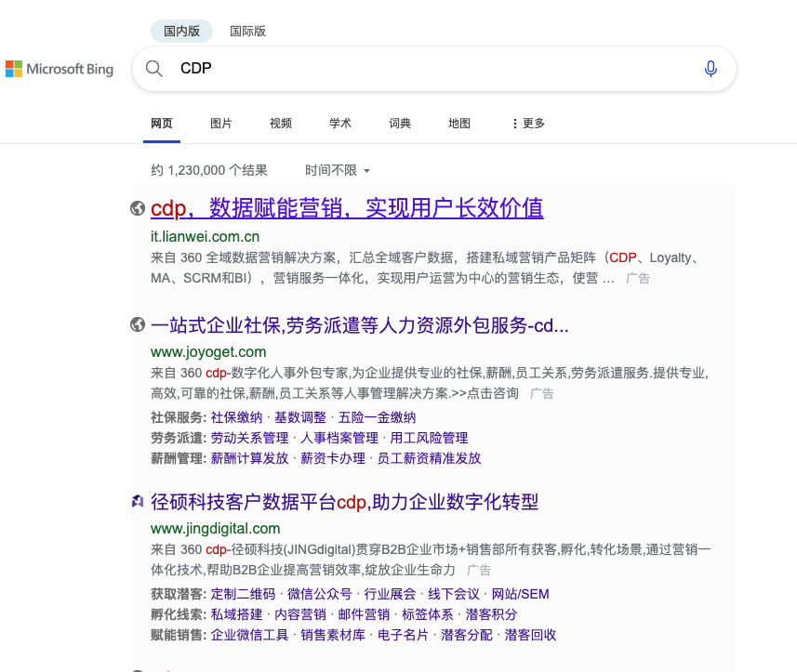Click the 基数调整 sublink

click(x=300, y=417)
